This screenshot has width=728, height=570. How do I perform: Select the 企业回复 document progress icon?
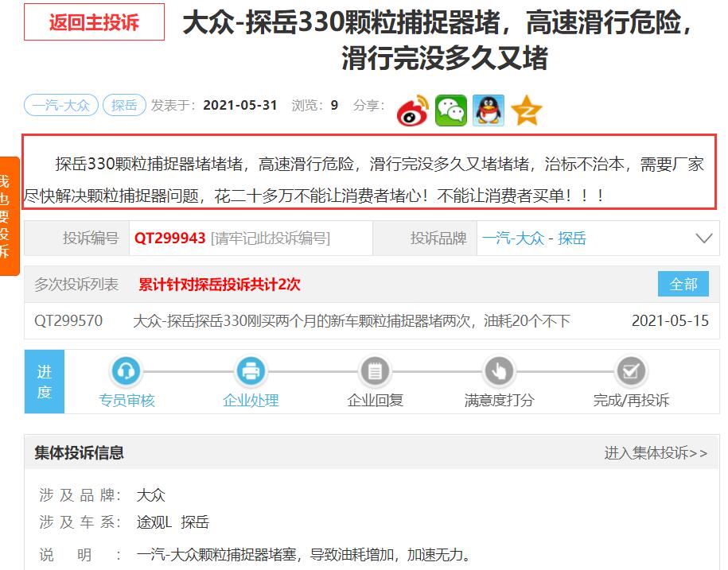pyautogui.click(x=376, y=371)
